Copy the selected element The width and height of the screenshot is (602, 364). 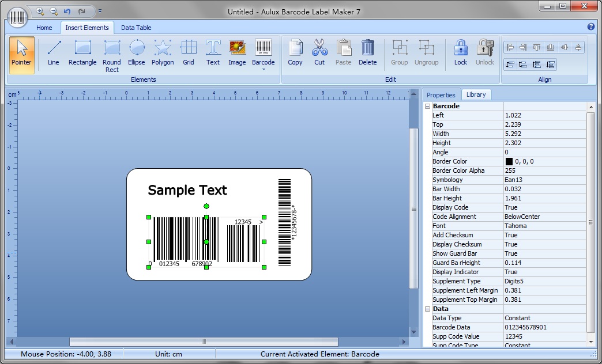point(295,52)
